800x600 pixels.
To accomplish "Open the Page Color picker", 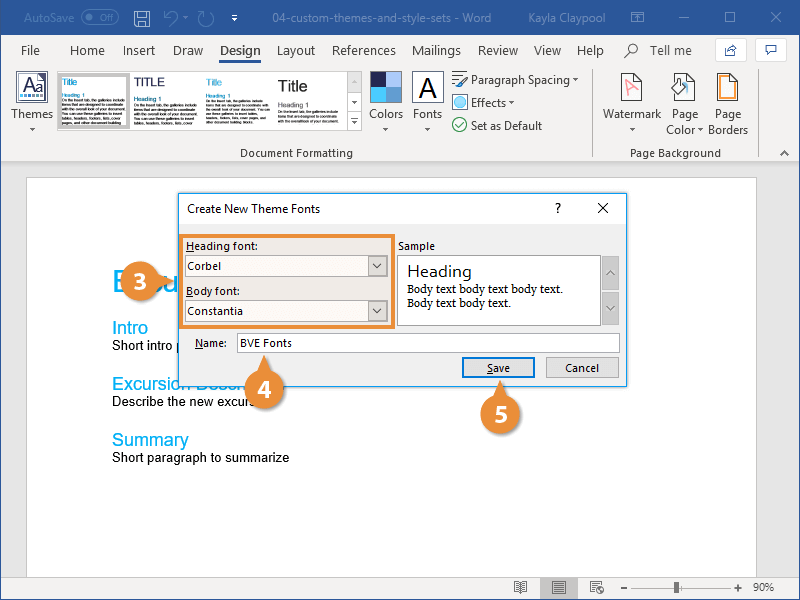I will click(684, 104).
